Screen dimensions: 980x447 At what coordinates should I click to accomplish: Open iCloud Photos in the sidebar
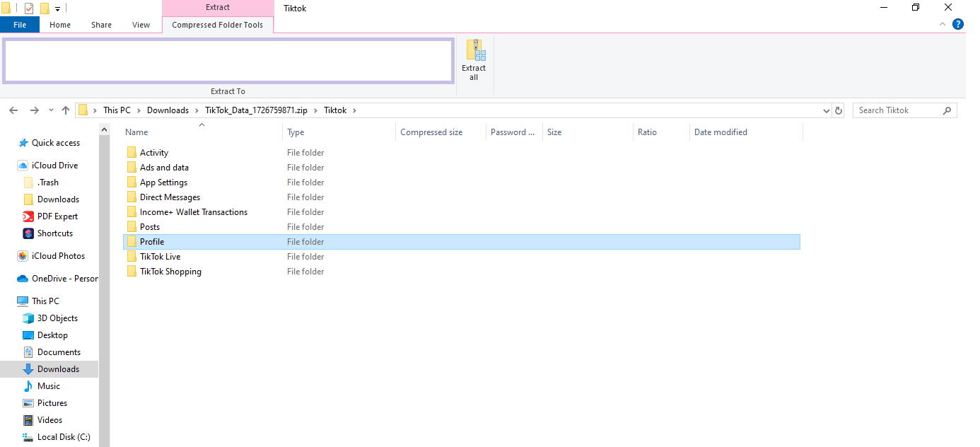point(57,256)
